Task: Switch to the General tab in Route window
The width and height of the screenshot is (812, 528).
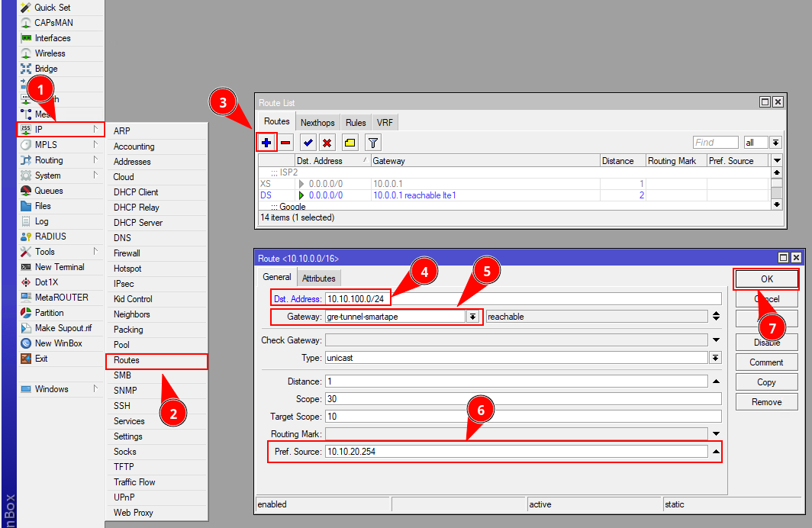Action: [x=276, y=277]
